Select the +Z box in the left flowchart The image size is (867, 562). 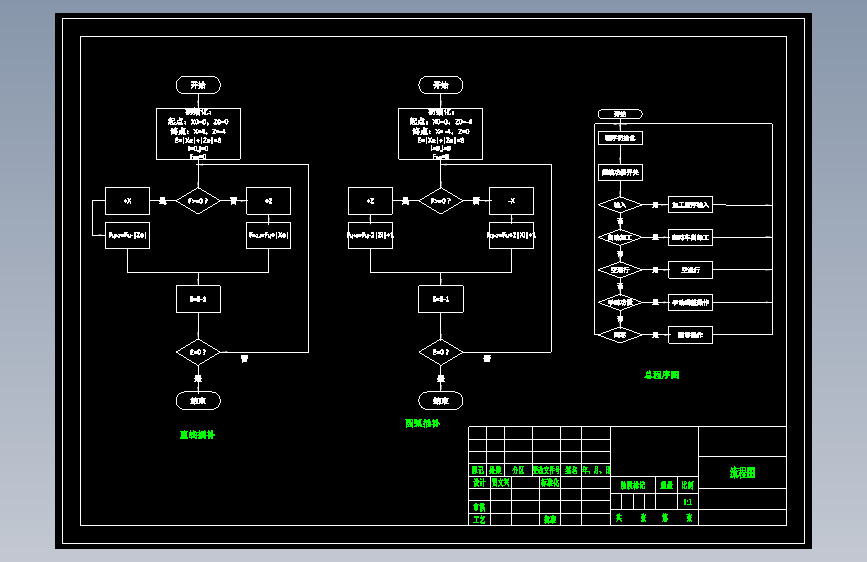point(269,201)
